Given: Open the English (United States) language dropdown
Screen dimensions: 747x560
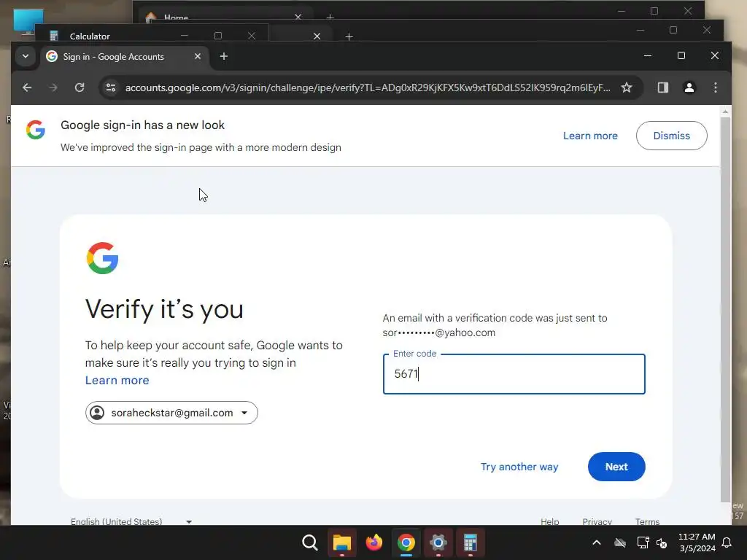Looking at the screenshot, I should 131,521.
